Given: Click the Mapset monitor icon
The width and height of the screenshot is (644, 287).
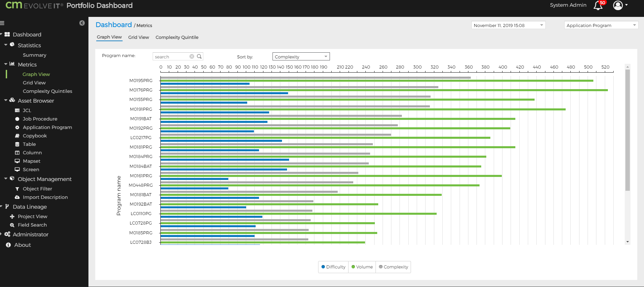Looking at the screenshot, I should click(x=17, y=161).
